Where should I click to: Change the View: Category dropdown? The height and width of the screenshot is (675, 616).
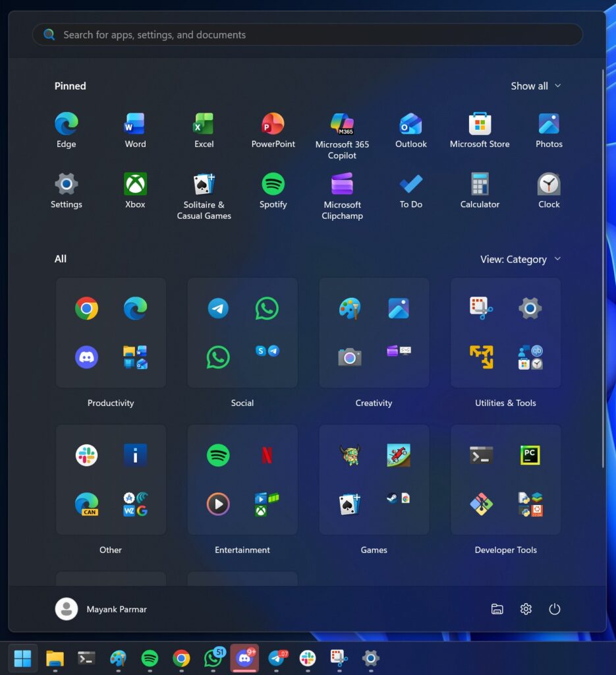(x=520, y=259)
